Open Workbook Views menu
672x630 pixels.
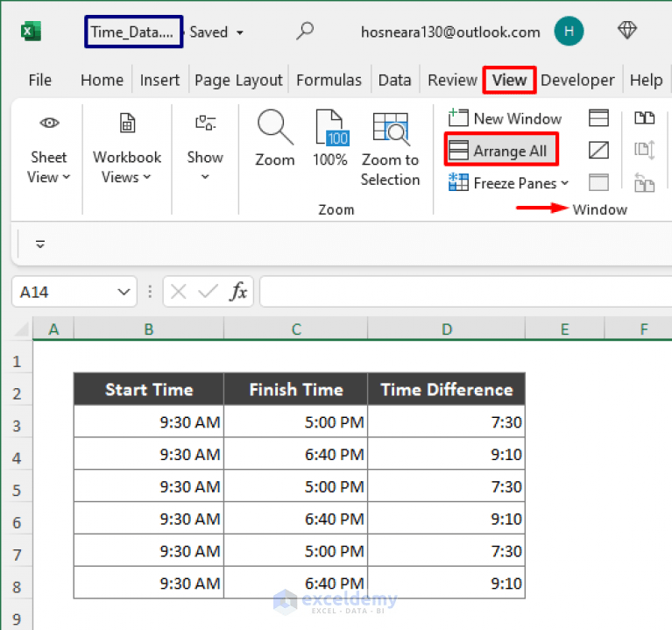[x=127, y=167]
